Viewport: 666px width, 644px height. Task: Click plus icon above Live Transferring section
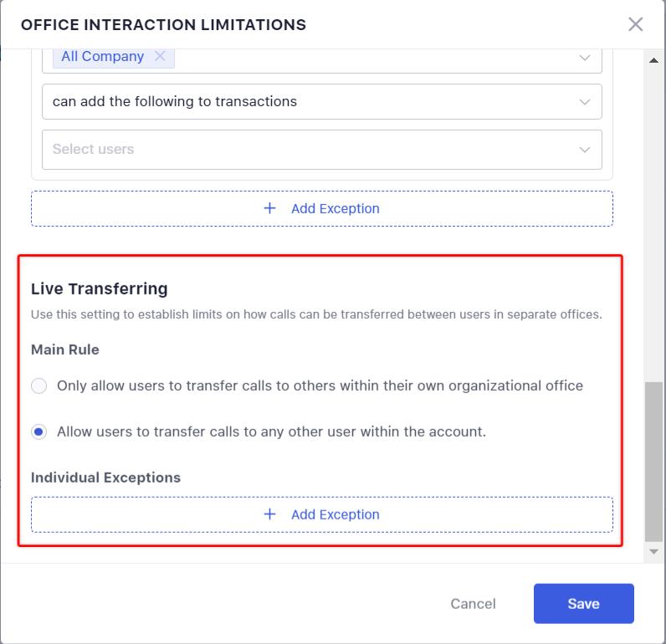coord(269,208)
